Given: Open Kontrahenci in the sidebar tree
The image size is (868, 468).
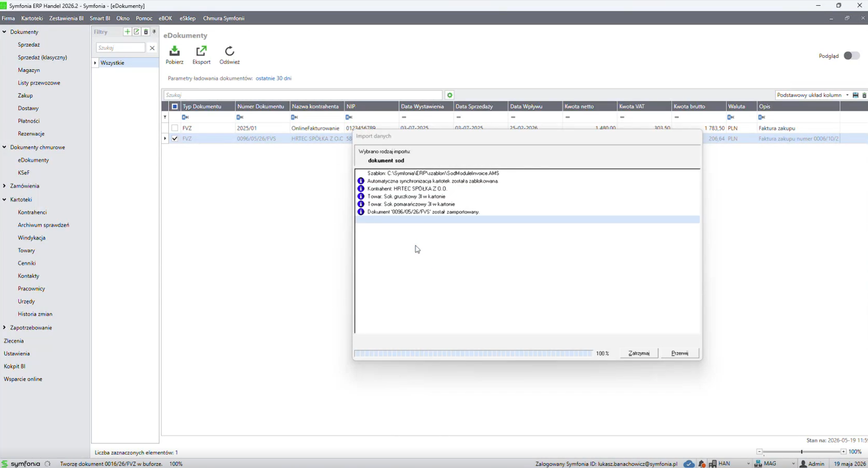Looking at the screenshot, I should click(x=32, y=212).
